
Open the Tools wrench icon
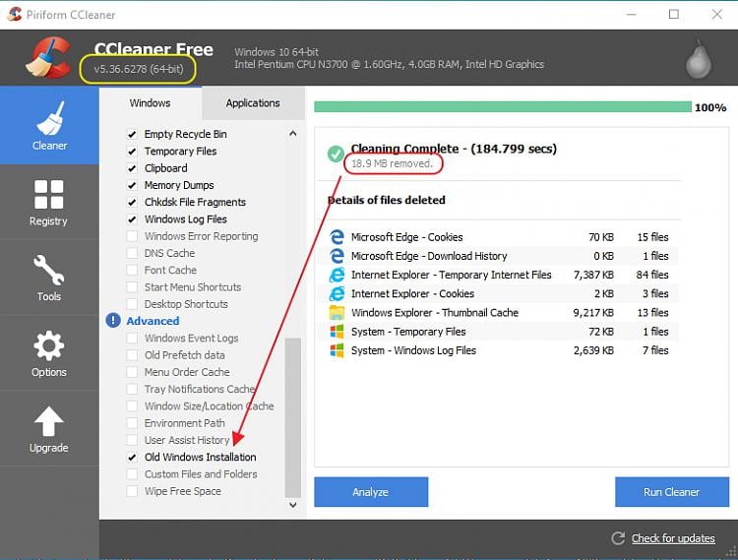pos(49,270)
